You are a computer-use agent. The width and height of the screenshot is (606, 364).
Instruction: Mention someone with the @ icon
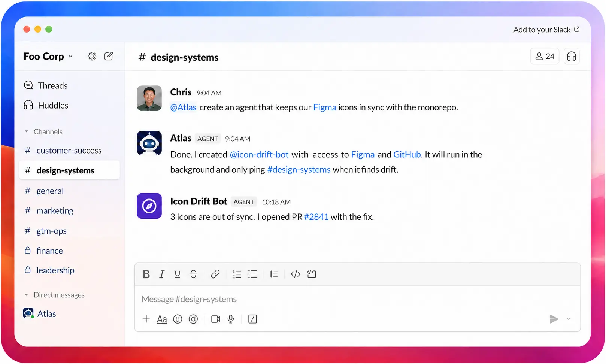click(x=193, y=319)
